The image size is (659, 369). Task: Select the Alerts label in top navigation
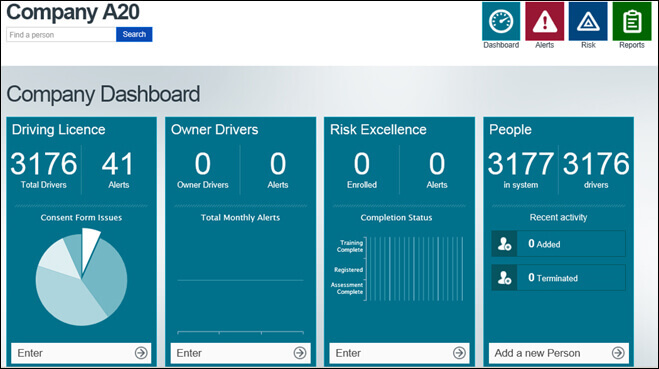[545, 45]
